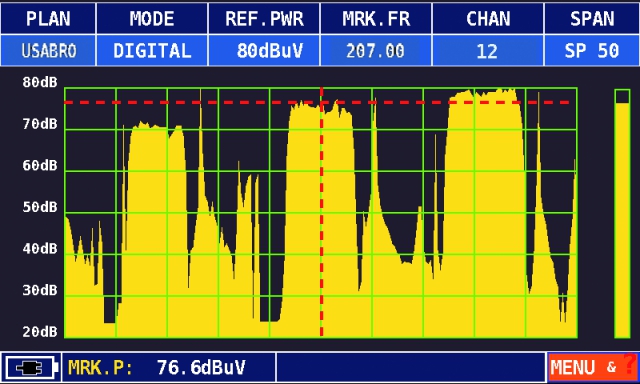Change the SP 50 span value
640x384 pixels.
592,51
